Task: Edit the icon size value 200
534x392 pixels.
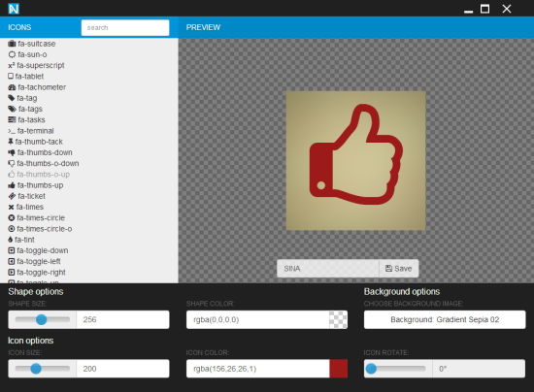Action: pyautogui.click(x=123, y=369)
